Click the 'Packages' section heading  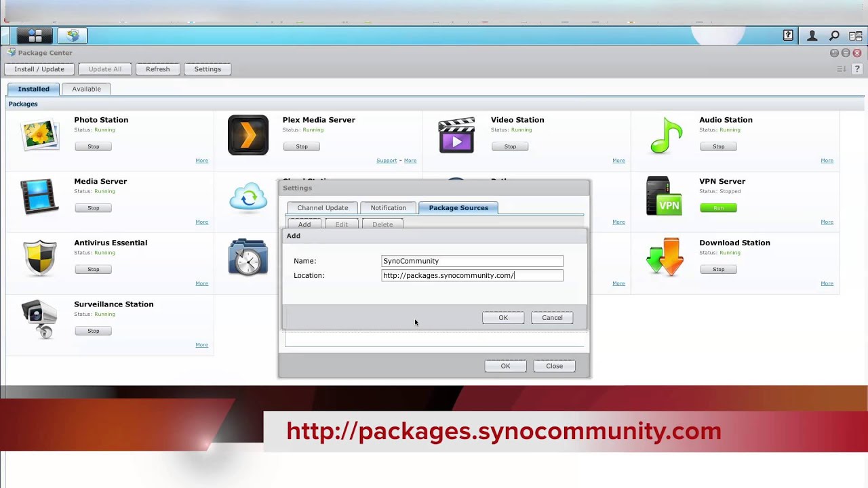(x=23, y=104)
